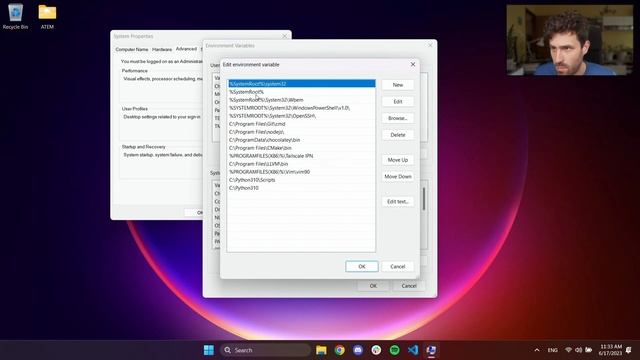Screen dimensions: 640x360
Task: Click the Environment Variables system list scrollbar
Action: [424, 199]
